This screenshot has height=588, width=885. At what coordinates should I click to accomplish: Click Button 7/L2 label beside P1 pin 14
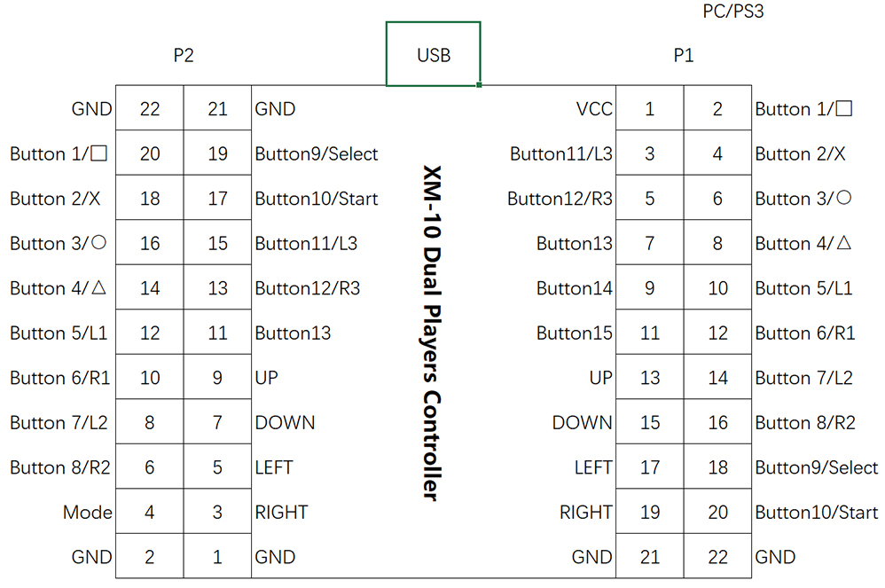804,378
